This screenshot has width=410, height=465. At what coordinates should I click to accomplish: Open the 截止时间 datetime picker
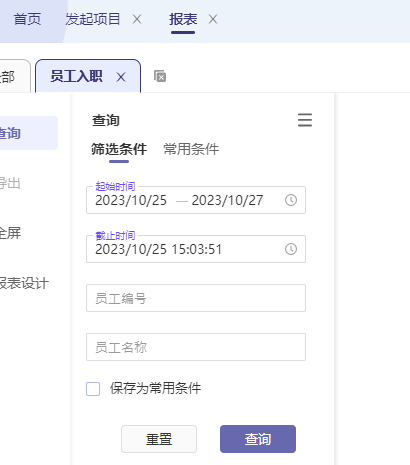click(196, 249)
